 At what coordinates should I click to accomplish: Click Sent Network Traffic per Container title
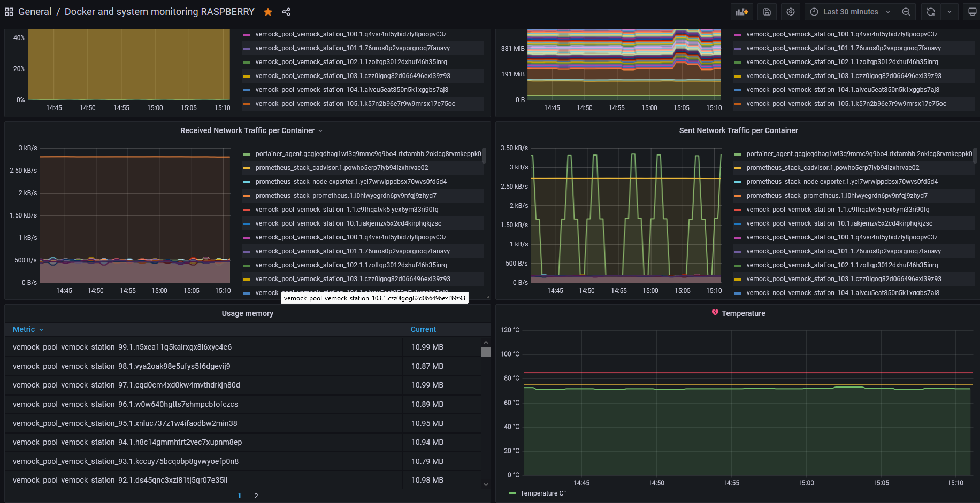[x=738, y=130]
